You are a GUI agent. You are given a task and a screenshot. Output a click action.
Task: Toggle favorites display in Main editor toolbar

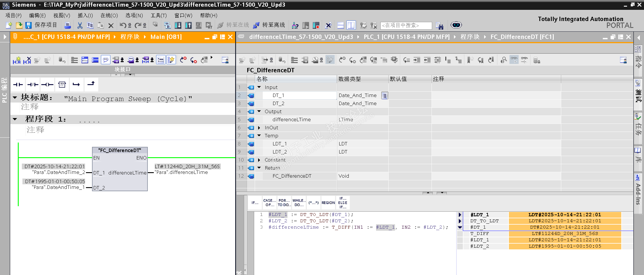(x=171, y=60)
